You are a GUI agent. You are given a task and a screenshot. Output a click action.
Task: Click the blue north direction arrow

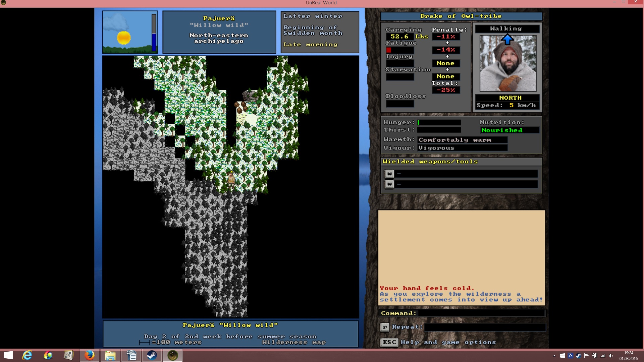507,40
